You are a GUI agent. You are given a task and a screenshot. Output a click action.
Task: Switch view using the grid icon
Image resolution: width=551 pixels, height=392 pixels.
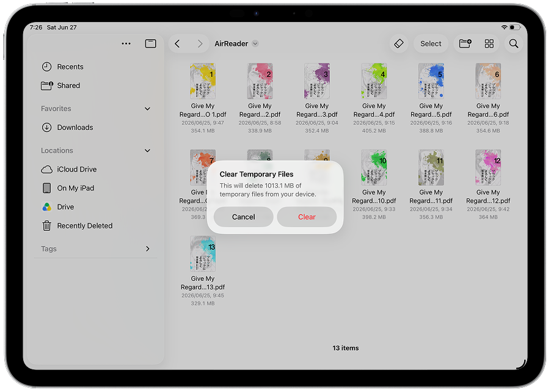coord(489,43)
